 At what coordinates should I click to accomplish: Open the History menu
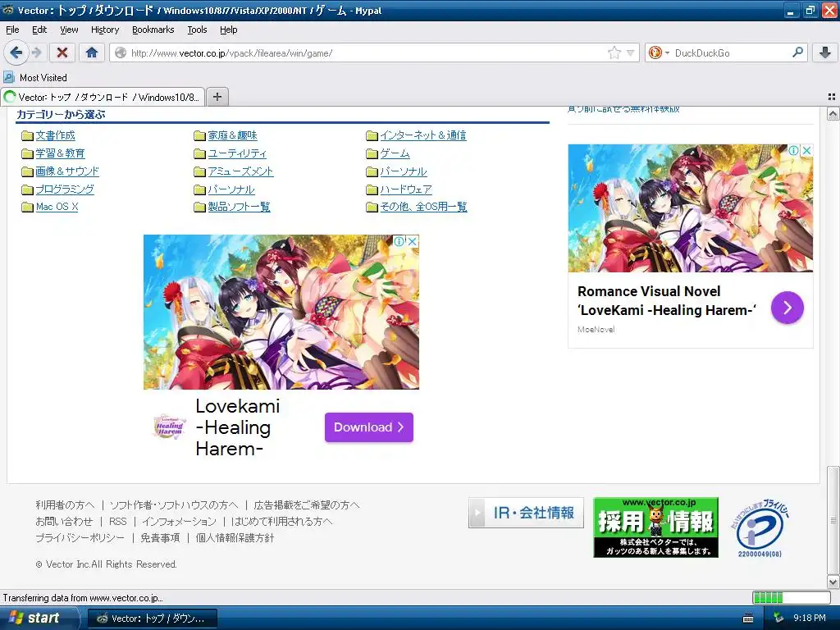click(105, 30)
